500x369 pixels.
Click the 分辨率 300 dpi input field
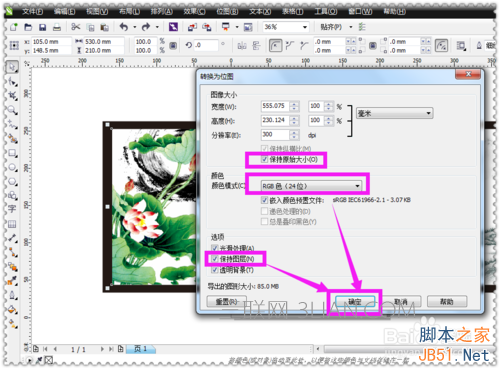275,135
